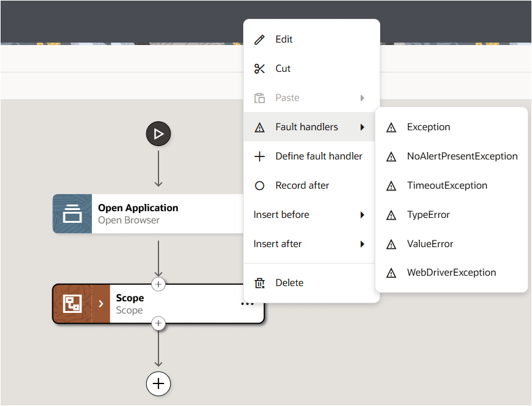Expand the Paste submenu arrow
532x406 pixels.
coord(363,97)
